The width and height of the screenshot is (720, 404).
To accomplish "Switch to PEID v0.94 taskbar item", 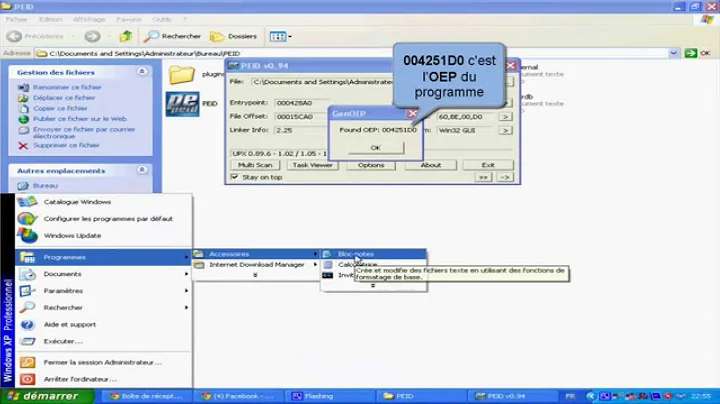I will coord(510,396).
